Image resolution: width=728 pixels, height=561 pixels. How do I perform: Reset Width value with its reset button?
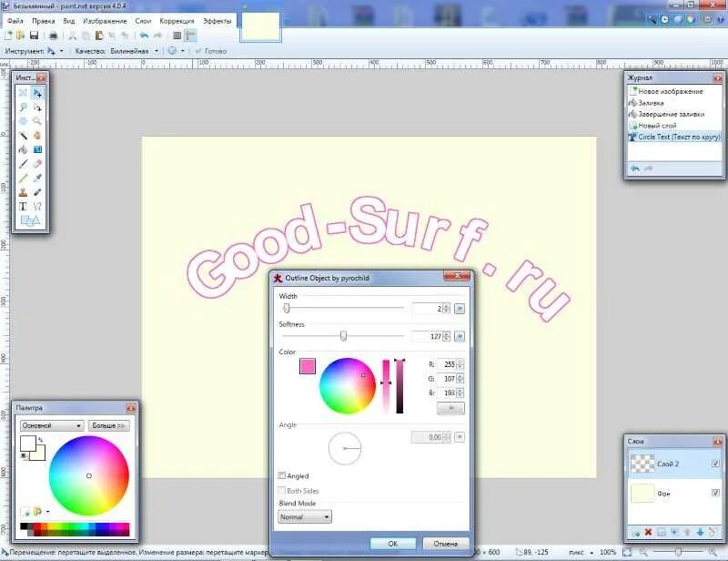point(460,309)
